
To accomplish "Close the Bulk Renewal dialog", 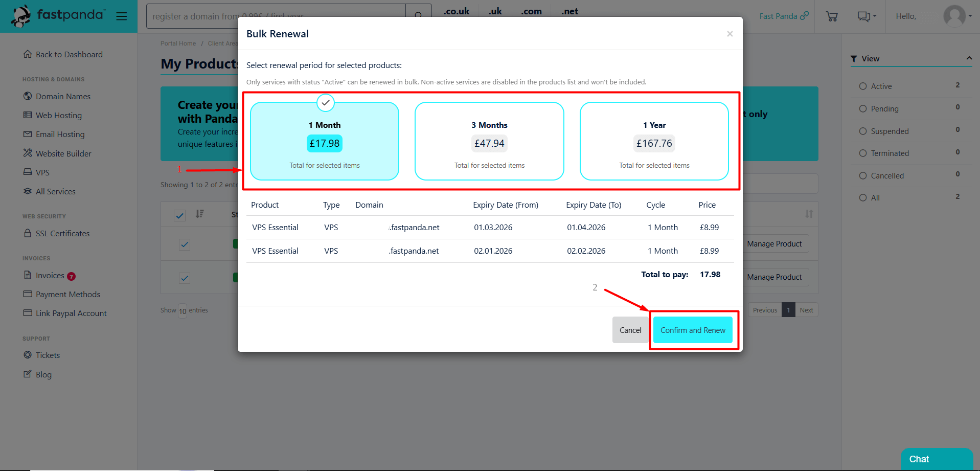I will [x=730, y=34].
